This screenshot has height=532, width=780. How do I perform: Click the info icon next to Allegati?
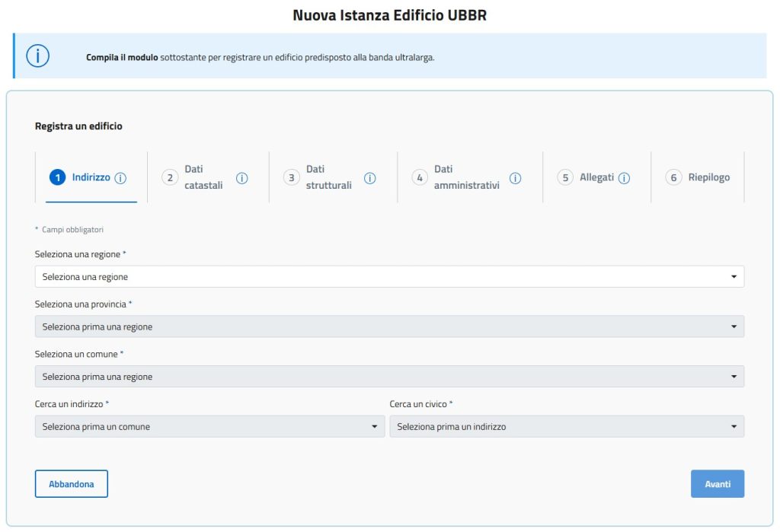[x=624, y=178]
